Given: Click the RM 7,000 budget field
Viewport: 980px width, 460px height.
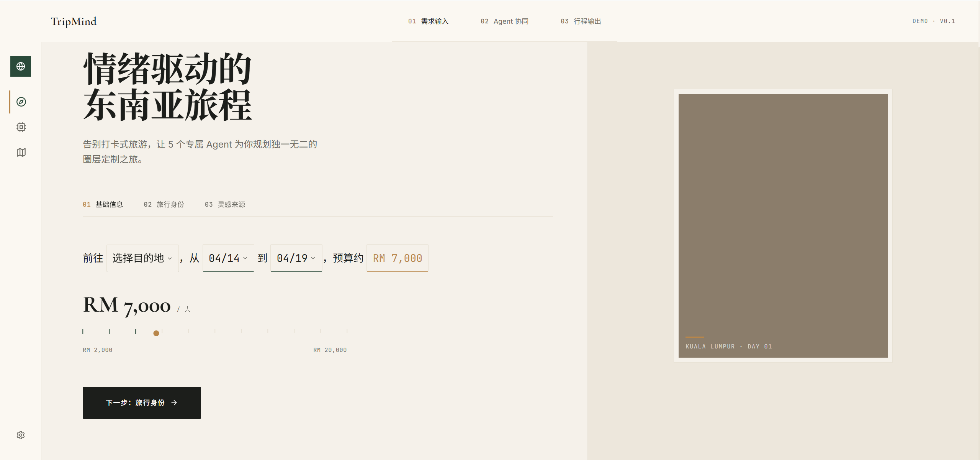Looking at the screenshot, I should pyautogui.click(x=397, y=258).
